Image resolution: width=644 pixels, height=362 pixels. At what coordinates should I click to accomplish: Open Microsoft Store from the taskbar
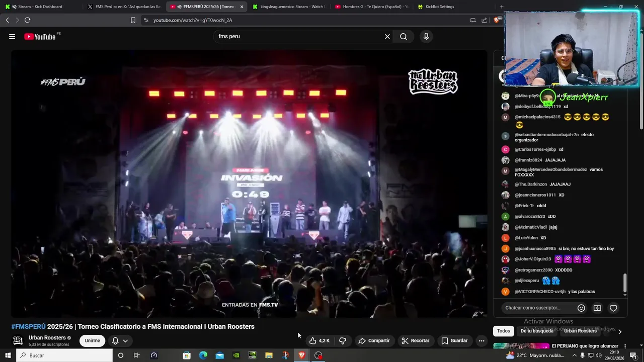187,355
